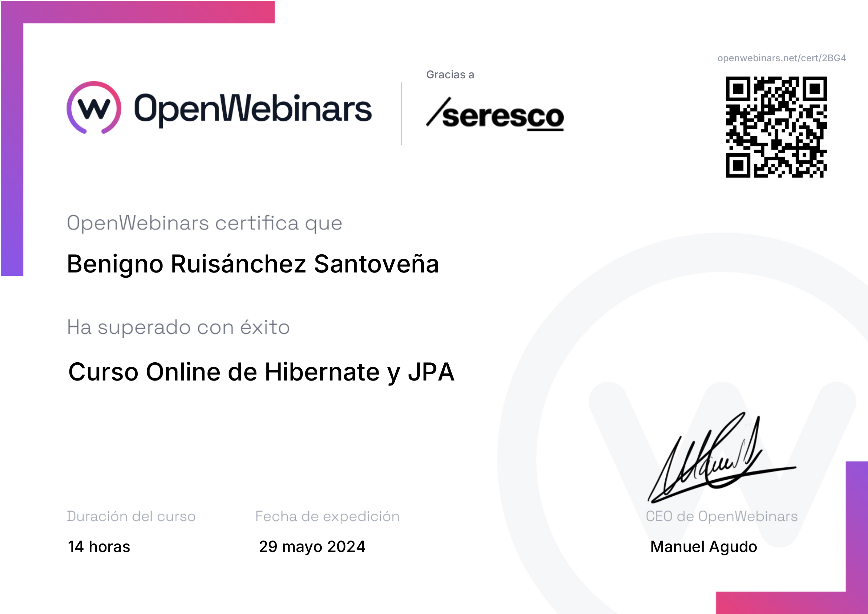Image resolution: width=868 pixels, height=614 pixels.
Task: Click 'OpenWebinars certifica que' text
Action: tap(204, 223)
